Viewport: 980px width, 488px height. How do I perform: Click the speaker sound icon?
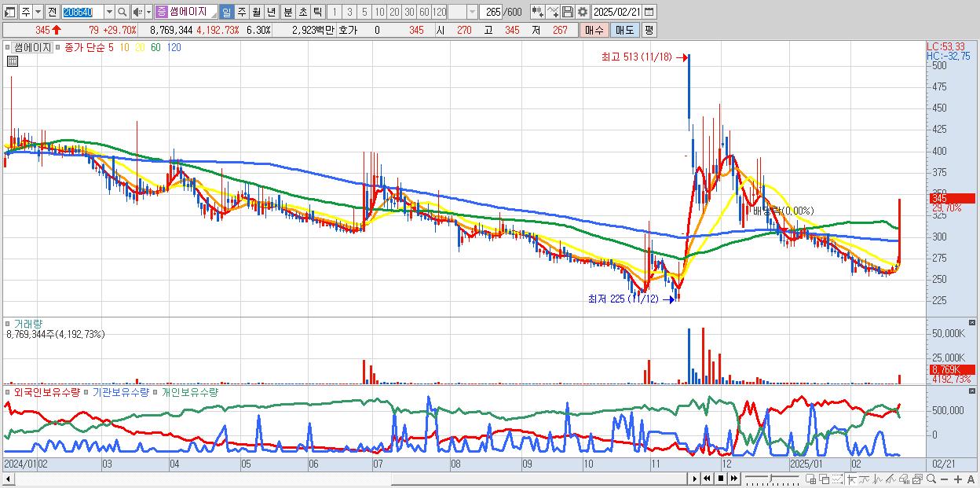click(137, 12)
